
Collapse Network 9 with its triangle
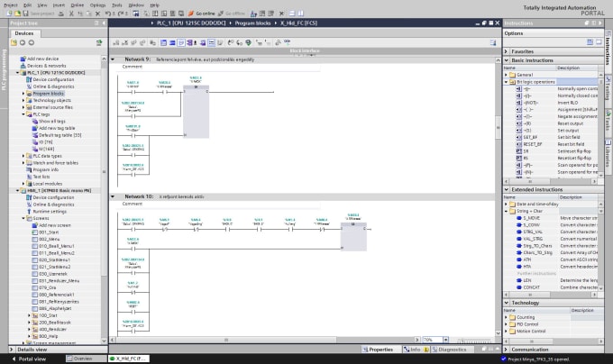[x=113, y=59]
